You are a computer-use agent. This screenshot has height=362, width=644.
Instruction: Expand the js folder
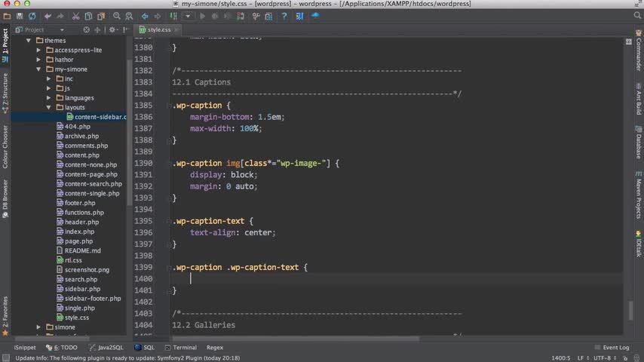coord(48,88)
